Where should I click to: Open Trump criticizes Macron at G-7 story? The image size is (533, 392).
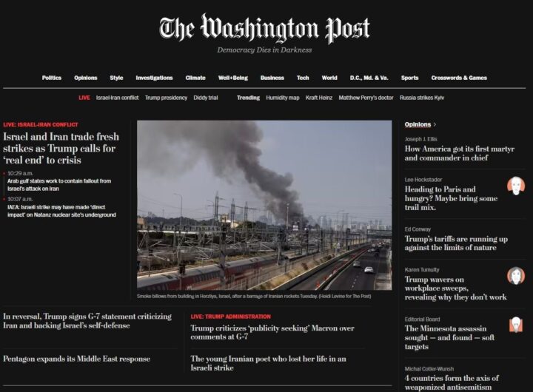coord(272,333)
